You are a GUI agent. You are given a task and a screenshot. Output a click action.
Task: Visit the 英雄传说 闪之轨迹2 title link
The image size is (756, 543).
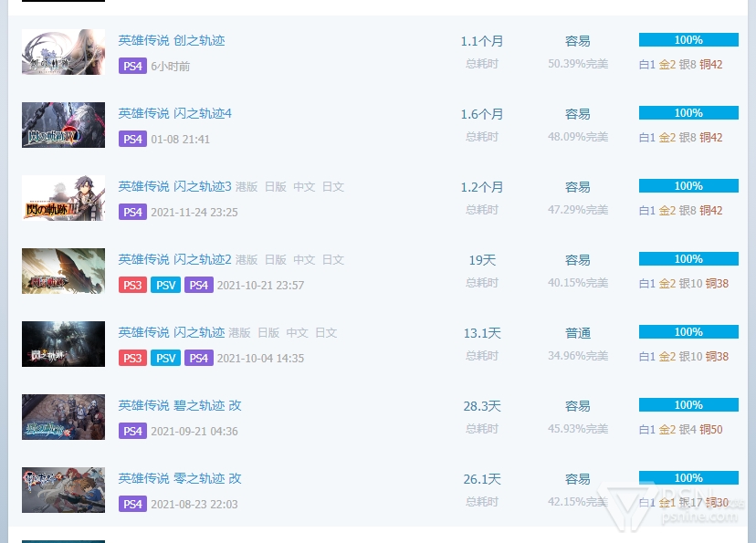click(x=175, y=260)
